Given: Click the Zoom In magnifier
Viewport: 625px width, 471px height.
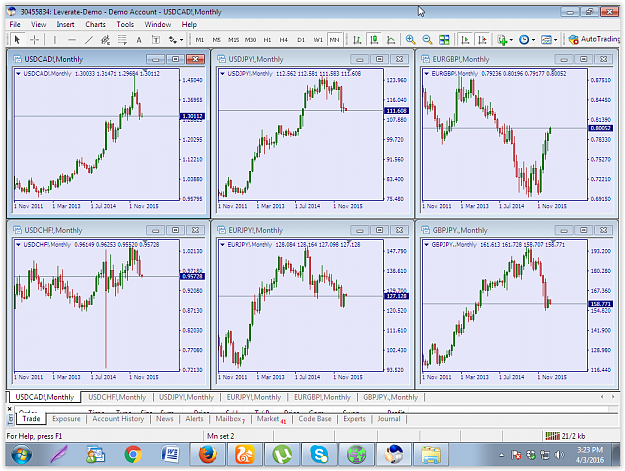Looking at the screenshot, I should [410, 39].
